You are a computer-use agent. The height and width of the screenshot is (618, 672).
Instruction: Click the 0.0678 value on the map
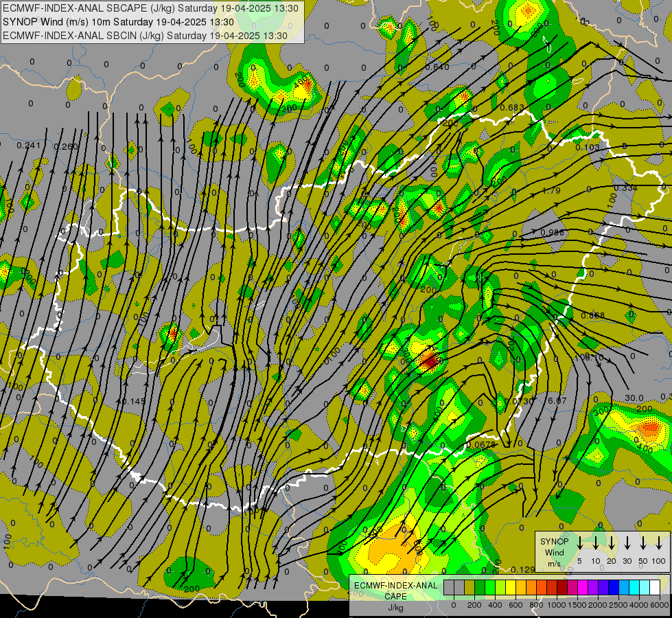[x=481, y=445]
